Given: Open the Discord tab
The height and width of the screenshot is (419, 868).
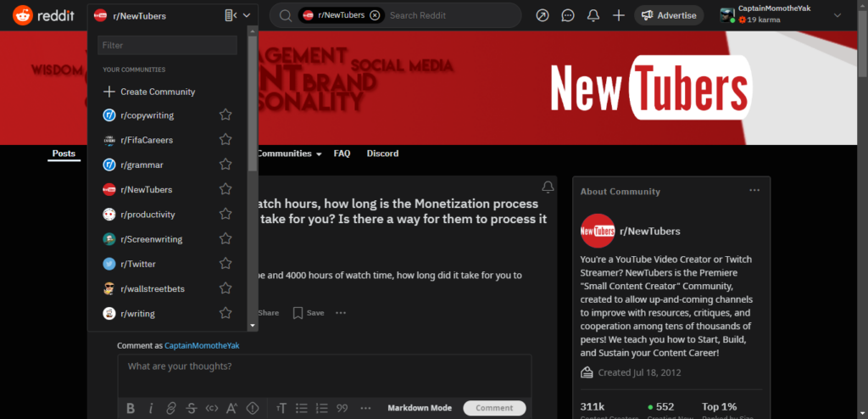Looking at the screenshot, I should tap(382, 154).
